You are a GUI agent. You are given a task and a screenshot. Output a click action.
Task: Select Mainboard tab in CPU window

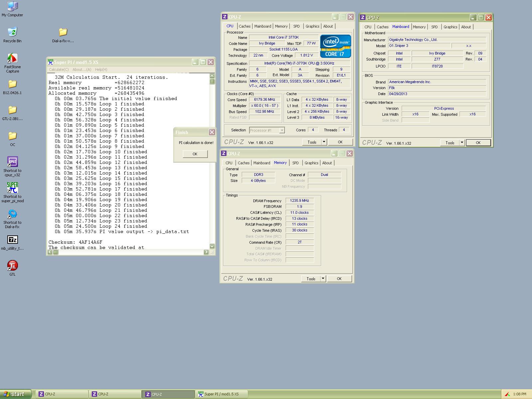click(263, 26)
